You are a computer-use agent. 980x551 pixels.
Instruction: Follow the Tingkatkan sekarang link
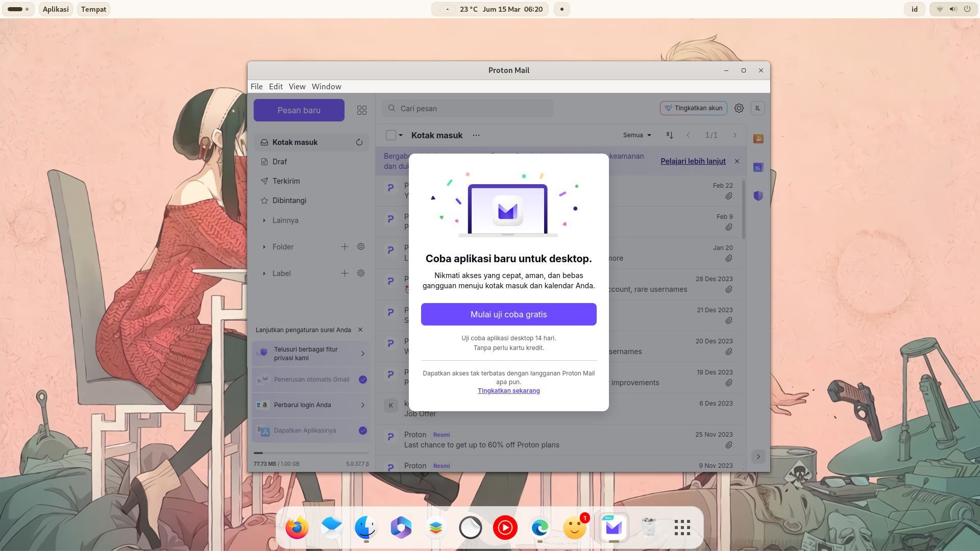[508, 391]
